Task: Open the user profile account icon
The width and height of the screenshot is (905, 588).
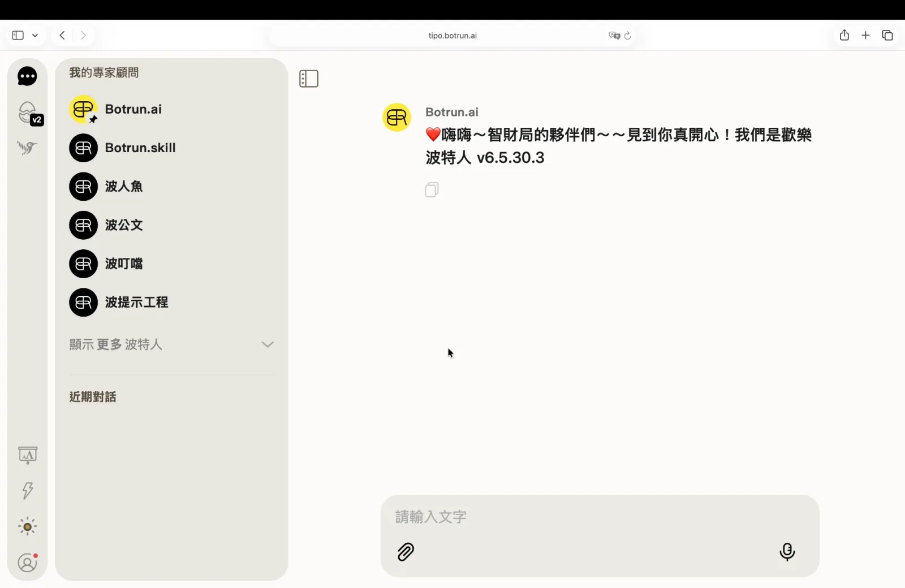Action: (x=28, y=563)
